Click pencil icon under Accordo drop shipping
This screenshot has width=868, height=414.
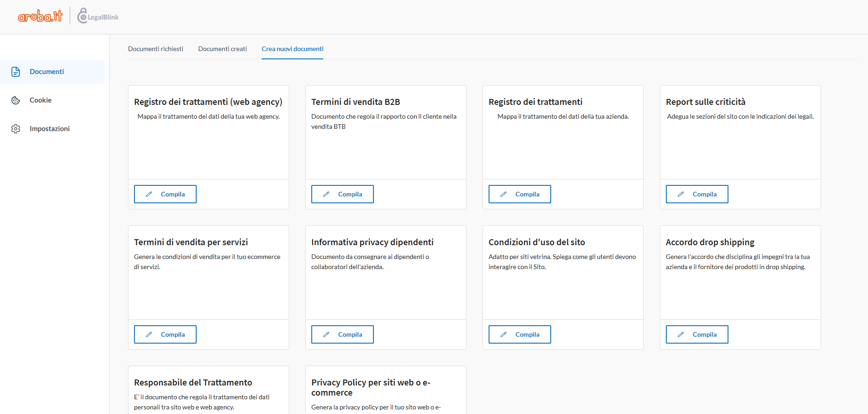[681, 334]
